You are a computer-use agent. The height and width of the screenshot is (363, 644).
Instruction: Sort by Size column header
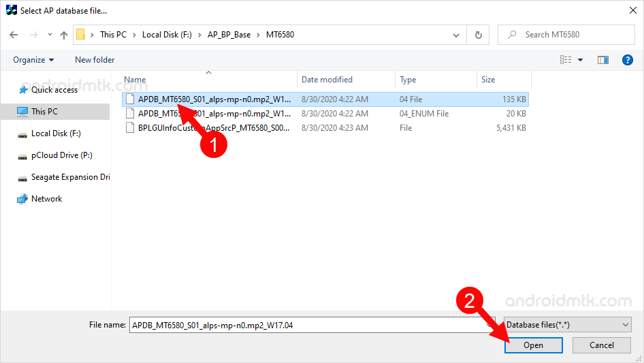(x=504, y=79)
